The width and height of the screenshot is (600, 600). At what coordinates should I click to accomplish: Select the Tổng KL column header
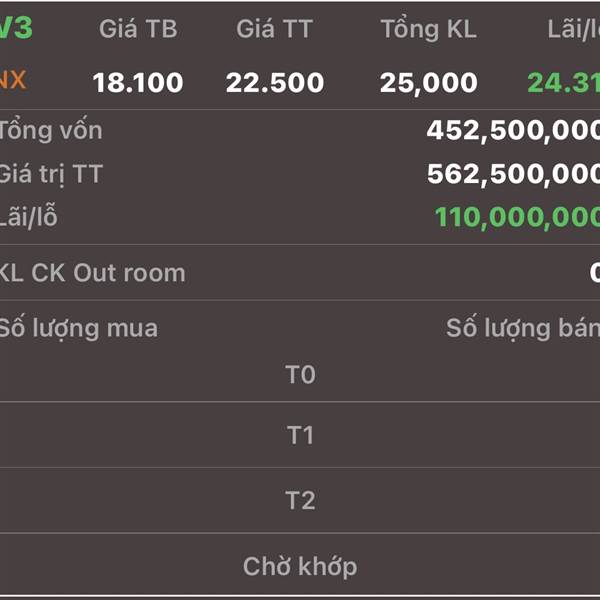[429, 30]
